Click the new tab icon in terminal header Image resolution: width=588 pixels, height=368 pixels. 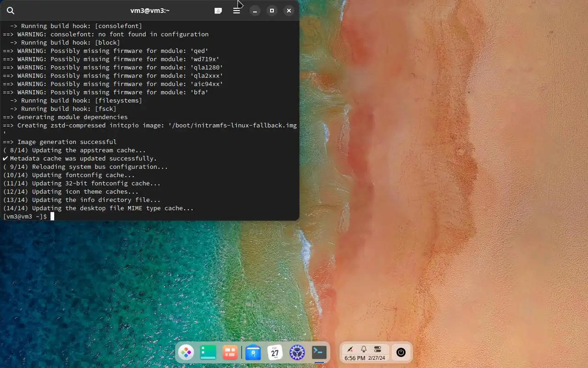pyautogui.click(x=218, y=11)
